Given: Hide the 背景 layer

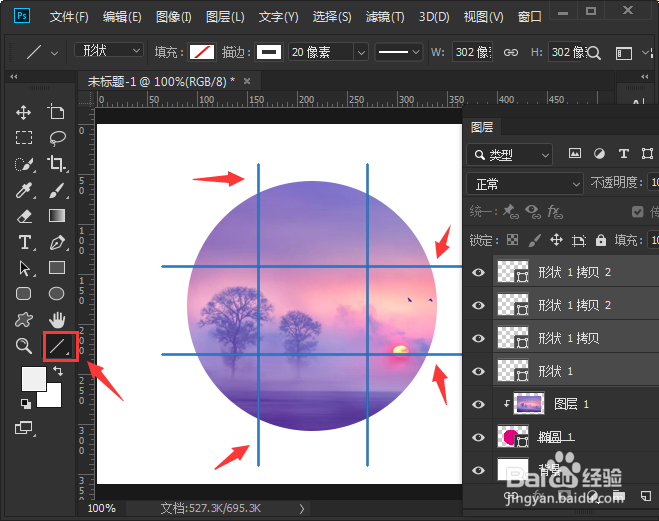Looking at the screenshot, I should click(x=478, y=470).
